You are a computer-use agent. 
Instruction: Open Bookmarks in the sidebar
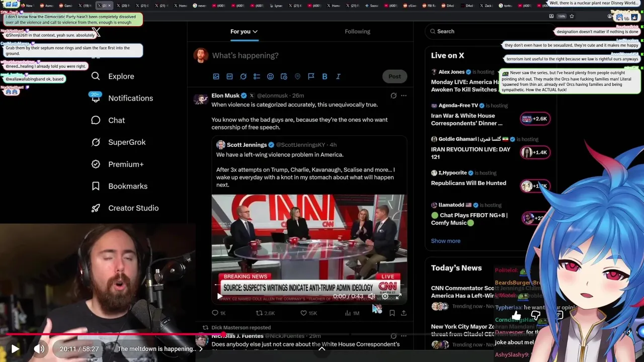[x=119, y=186]
